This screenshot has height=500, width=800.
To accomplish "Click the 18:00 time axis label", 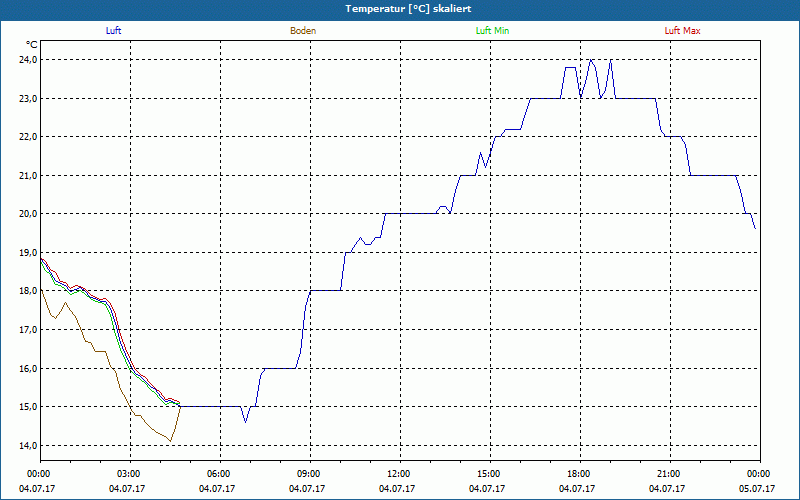I will [577, 474].
